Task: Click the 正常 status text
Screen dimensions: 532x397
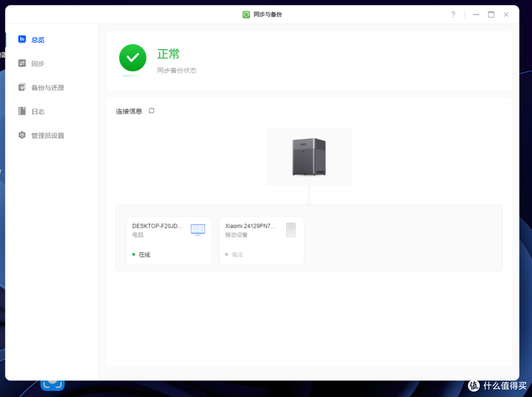Action: [168, 54]
